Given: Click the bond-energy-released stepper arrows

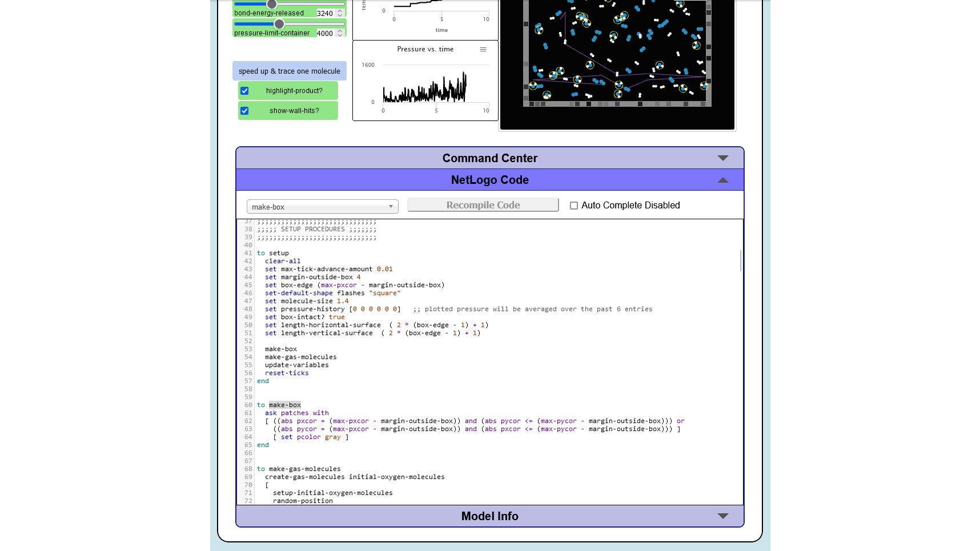Looking at the screenshot, I should (x=340, y=13).
